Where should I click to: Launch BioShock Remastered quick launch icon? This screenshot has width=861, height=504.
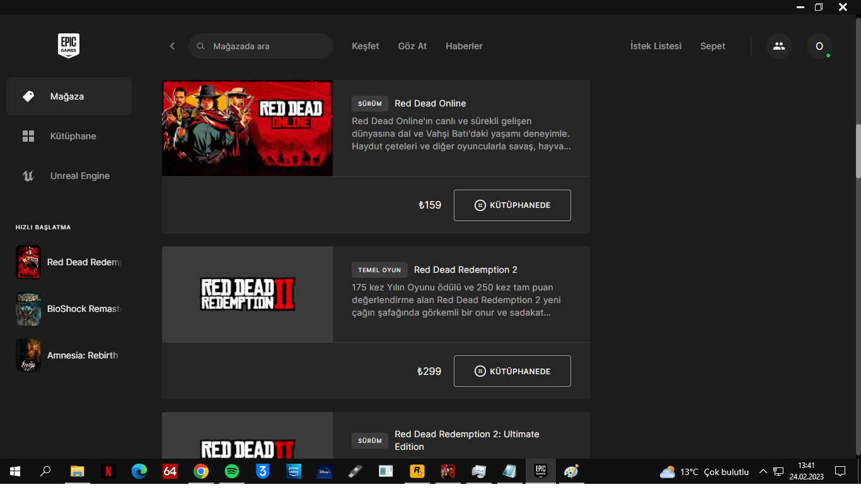tap(28, 309)
